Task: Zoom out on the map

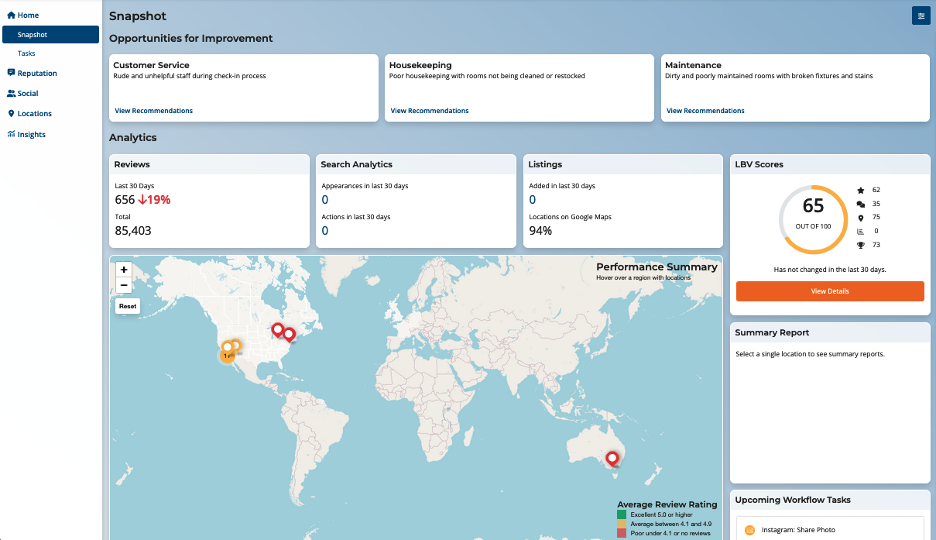Action: tap(124, 285)
